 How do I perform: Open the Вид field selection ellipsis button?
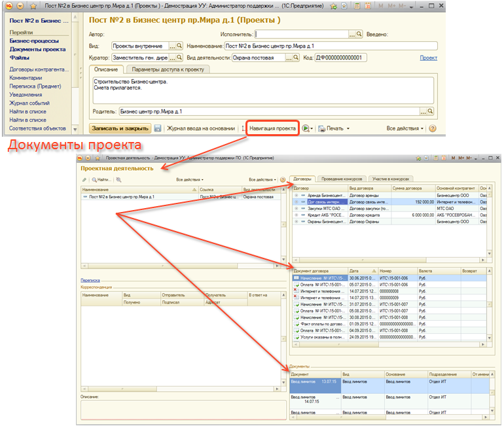[x=172, y=46]
